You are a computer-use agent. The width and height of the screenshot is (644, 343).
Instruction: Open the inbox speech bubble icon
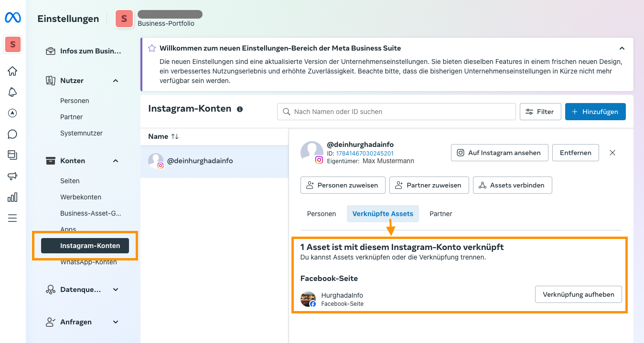(12, 134)
